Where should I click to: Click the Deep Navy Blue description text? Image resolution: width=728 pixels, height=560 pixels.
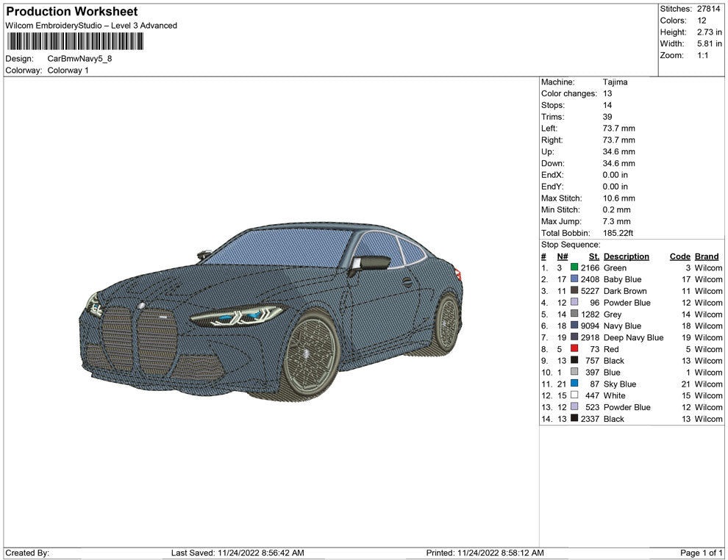point(633,337)
